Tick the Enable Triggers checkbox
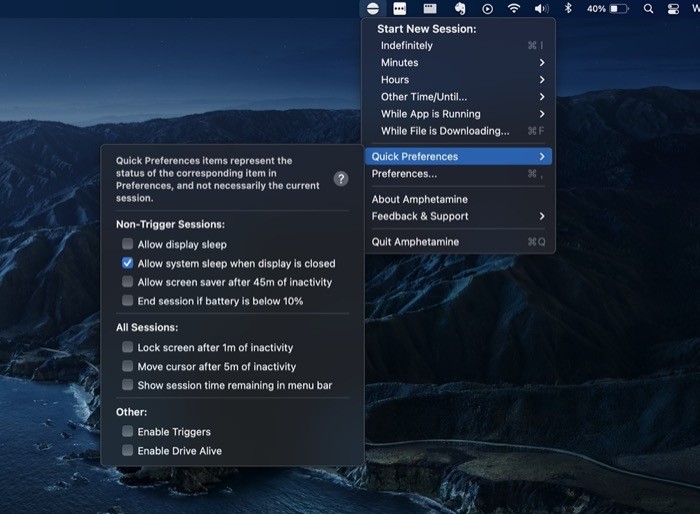 (x=128, y=431)
